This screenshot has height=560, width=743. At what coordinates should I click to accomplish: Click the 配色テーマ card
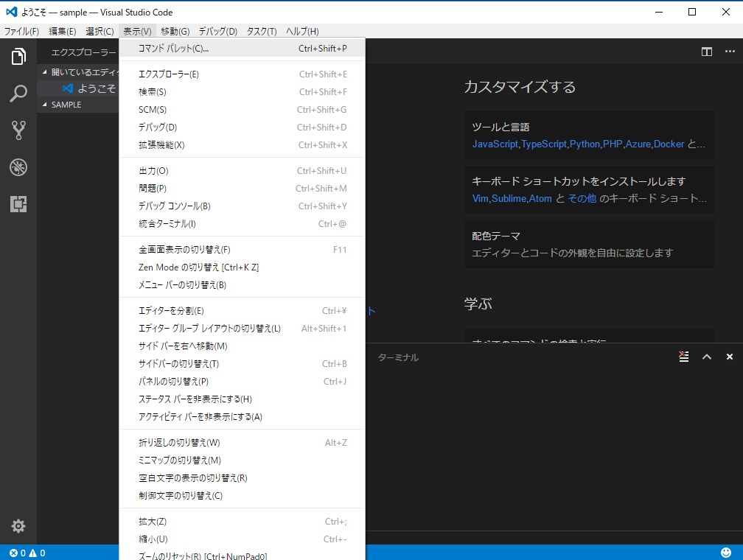coord(589,244)
